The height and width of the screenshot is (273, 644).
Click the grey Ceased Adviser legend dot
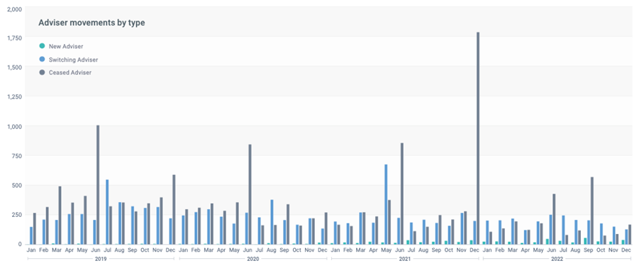pos(42,72)
